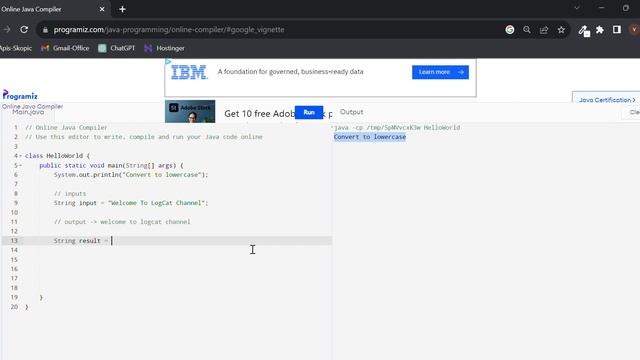
Task: Click the AdChoices triangle icon on the ad
Action: (x=168, y=62)
